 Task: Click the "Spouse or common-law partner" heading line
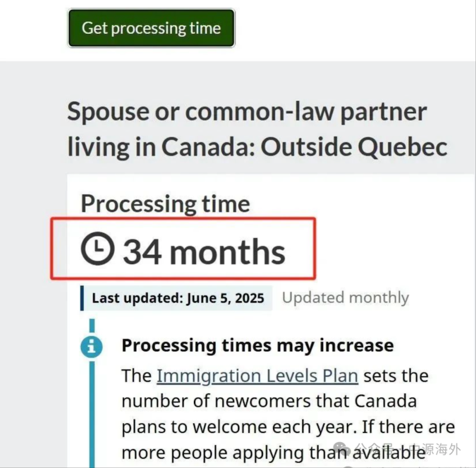point(246,112)
